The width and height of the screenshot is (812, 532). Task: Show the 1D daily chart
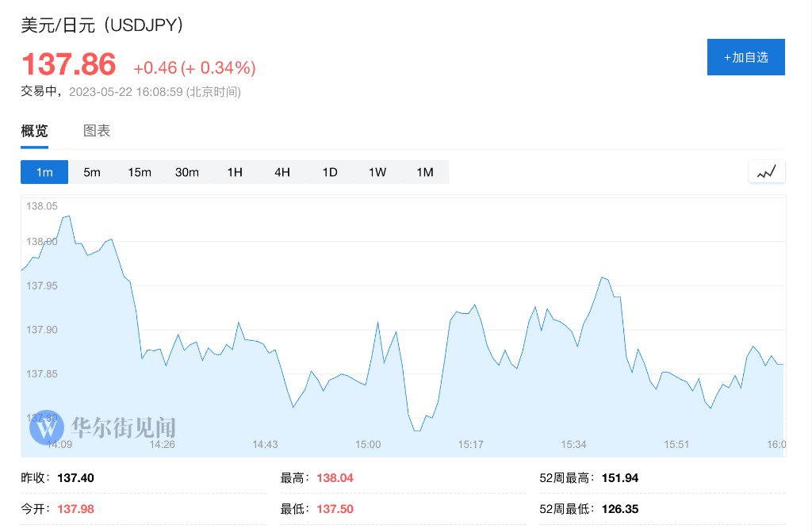tap(330, 172)
